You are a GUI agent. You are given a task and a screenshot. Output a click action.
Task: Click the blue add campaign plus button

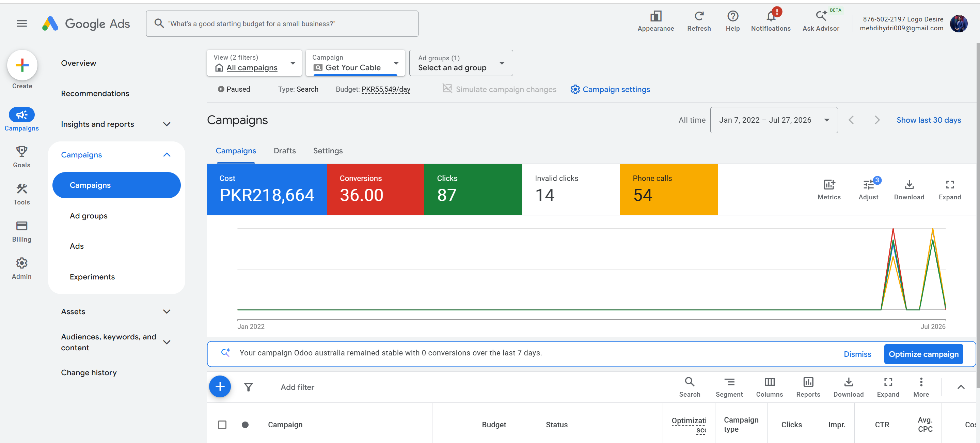[x=220, y=387]
